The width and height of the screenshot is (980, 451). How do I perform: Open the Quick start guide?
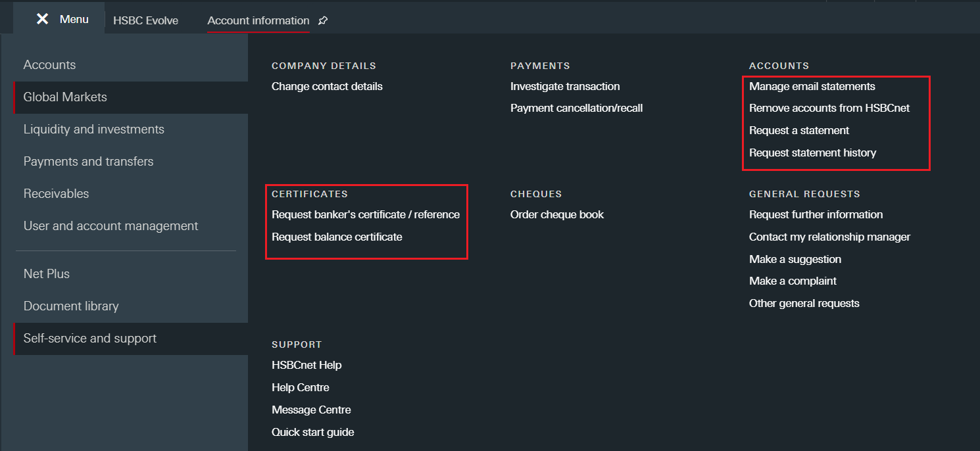tap(312, 432)
